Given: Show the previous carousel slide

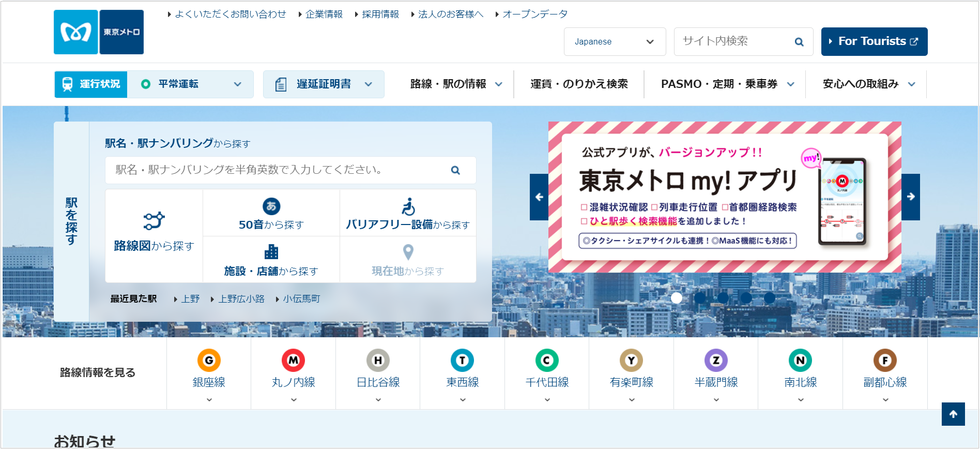Looking at the screenshot, I should (539, 197).
